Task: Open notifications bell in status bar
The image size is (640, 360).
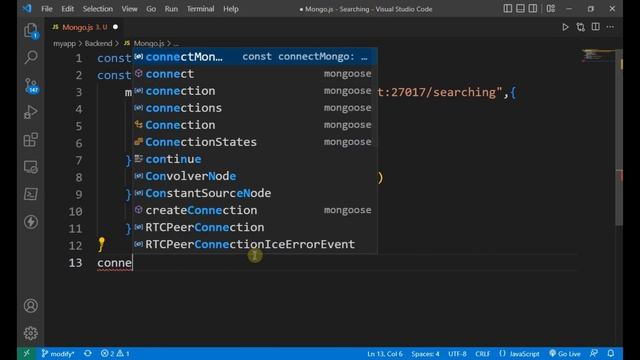Action: (x=611, y=353)
